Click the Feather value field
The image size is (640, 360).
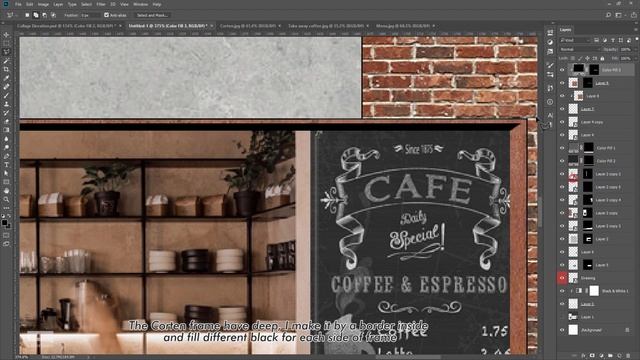click(x=89, y=15)
